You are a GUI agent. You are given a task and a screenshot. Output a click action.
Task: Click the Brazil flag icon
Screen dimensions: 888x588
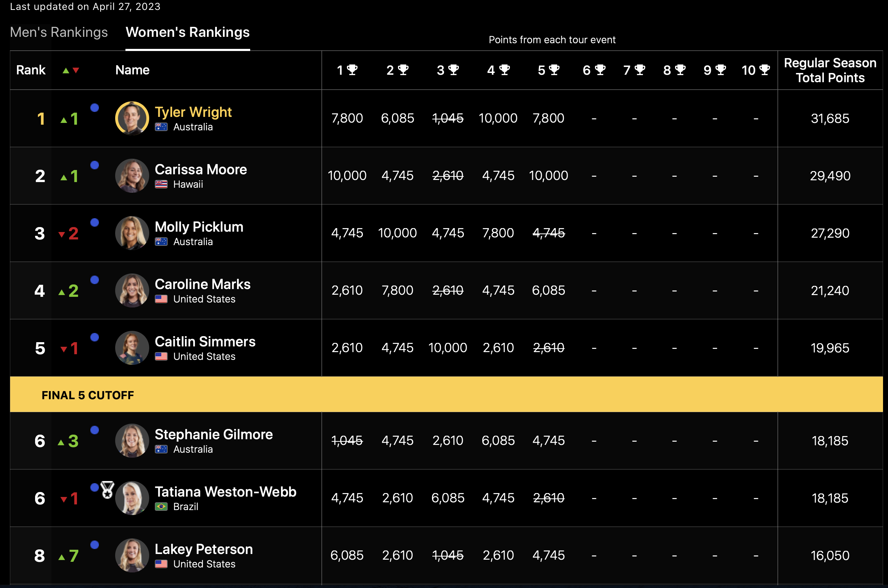click(x=161, y=507)
